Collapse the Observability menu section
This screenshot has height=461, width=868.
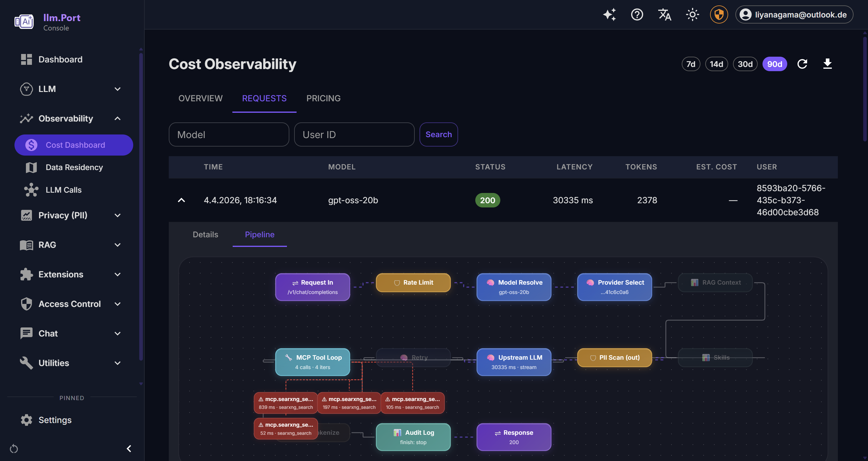[118, 118]
